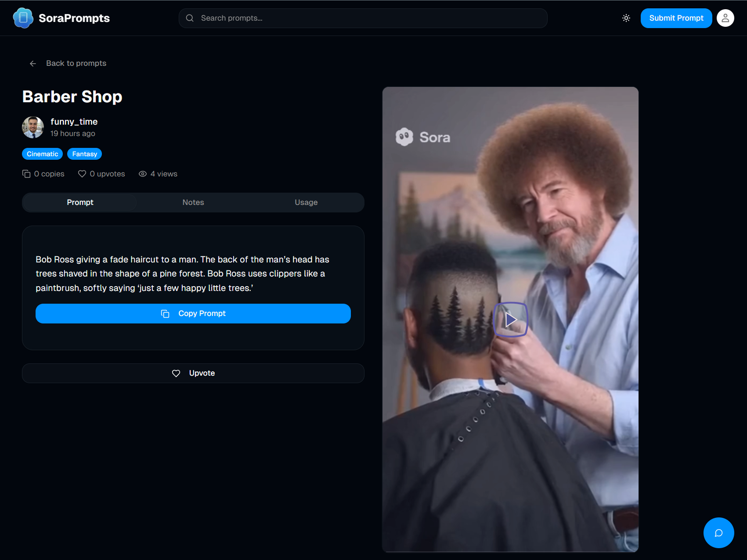Screen dimensions: 747x560
Task: Click funny_time's profile picture
Action: tap(33, 127)
